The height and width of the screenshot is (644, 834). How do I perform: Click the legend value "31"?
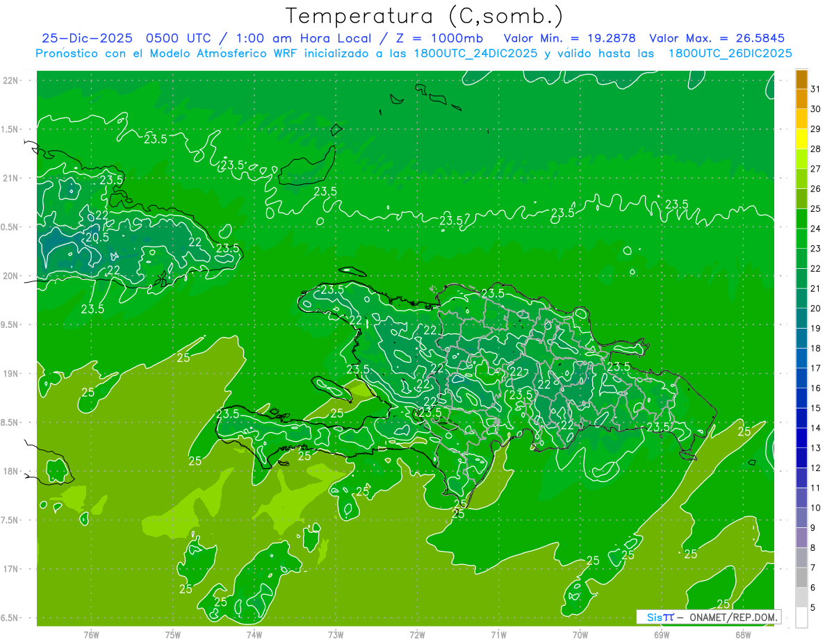click(x=816, y=89)
